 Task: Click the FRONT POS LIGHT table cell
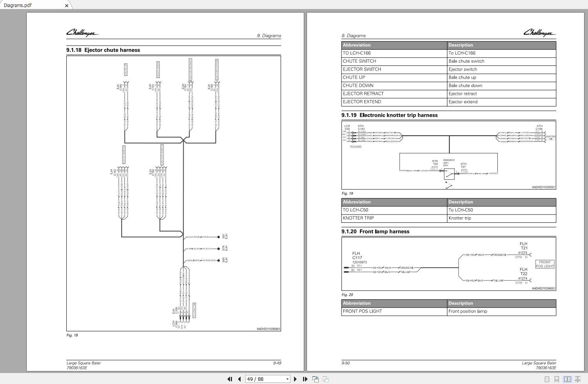click(x=394, y=311)
